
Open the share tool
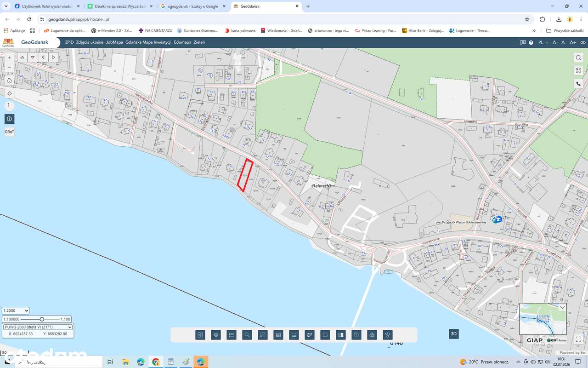click(x=388, y=335)
